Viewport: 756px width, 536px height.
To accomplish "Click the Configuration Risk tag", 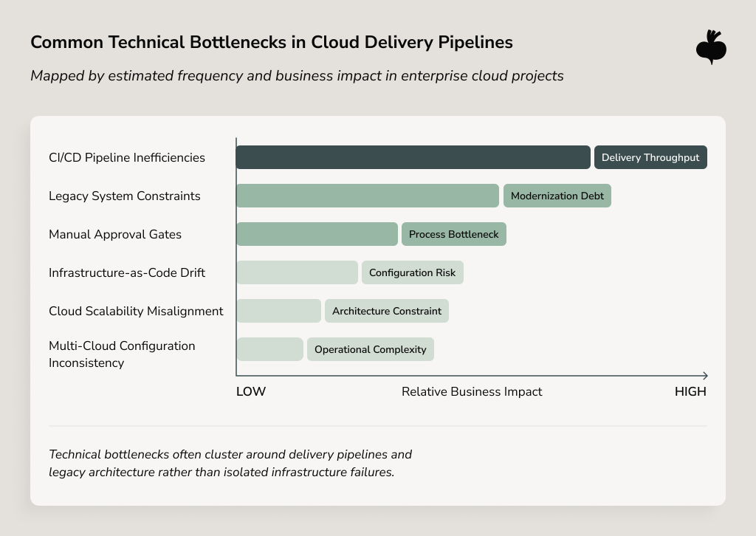I will coord(412,272).
